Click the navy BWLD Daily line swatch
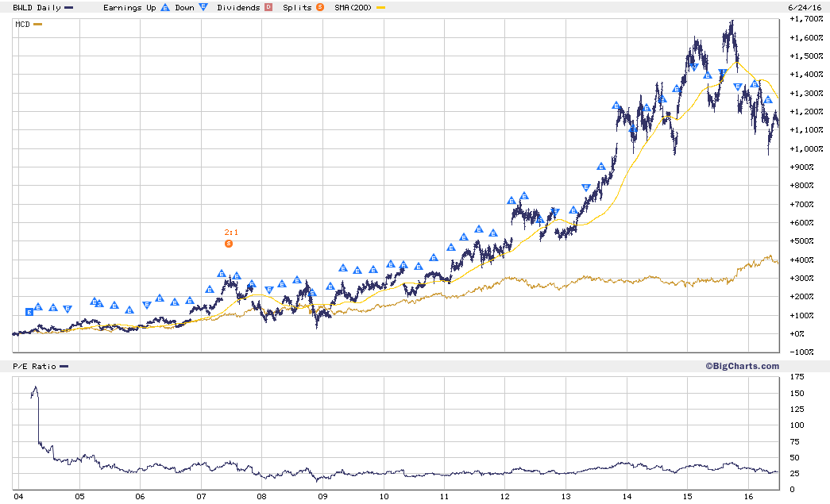 click(x=69, y=8)
